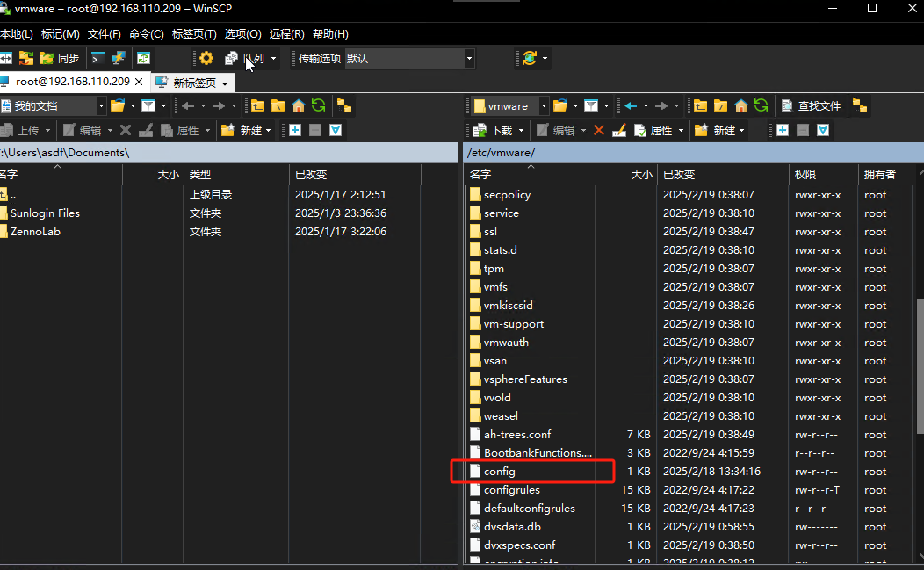Viewport: 924px width, 570px height.
Task: Go to remote parent directory icon
Action: (700, 105)
